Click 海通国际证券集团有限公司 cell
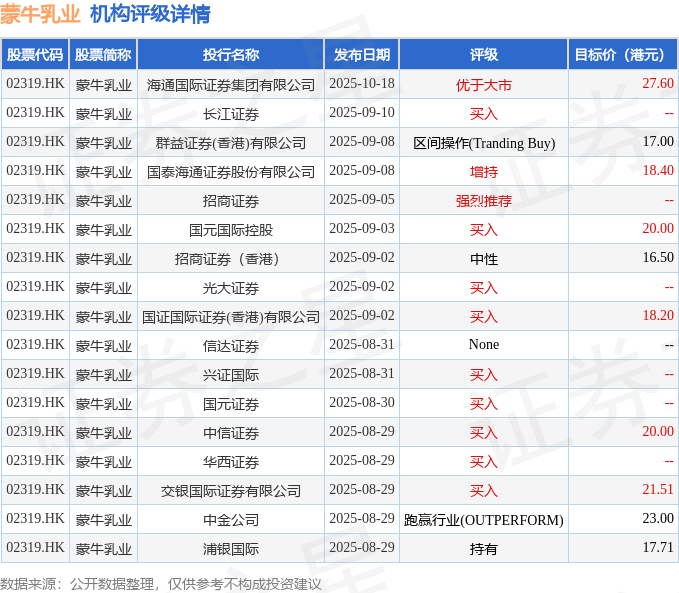 [231, 85]
